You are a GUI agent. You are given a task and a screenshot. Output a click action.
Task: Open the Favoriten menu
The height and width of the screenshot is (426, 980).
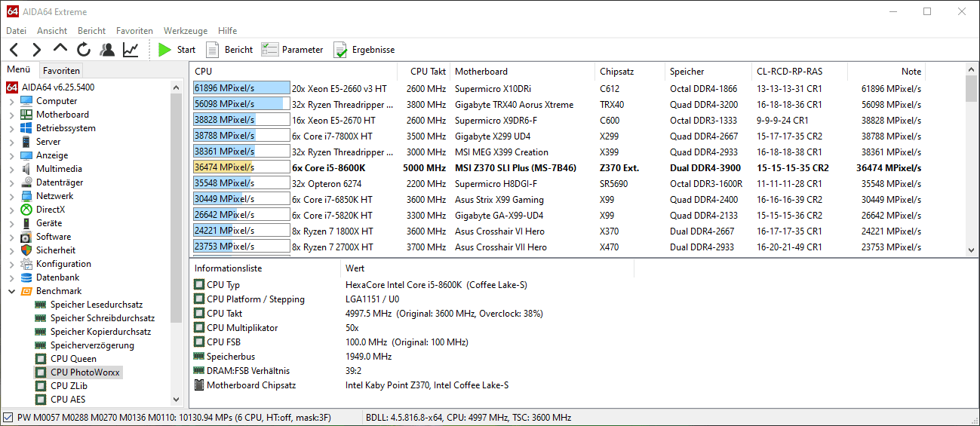tap(134, 31)
